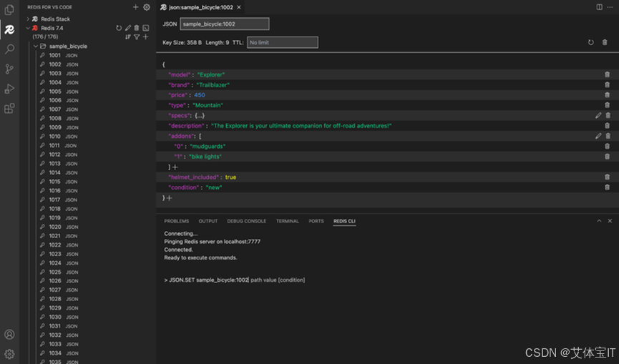
Task: Click the "Trailblazer" brand value
Action: (x=213, y=85)
